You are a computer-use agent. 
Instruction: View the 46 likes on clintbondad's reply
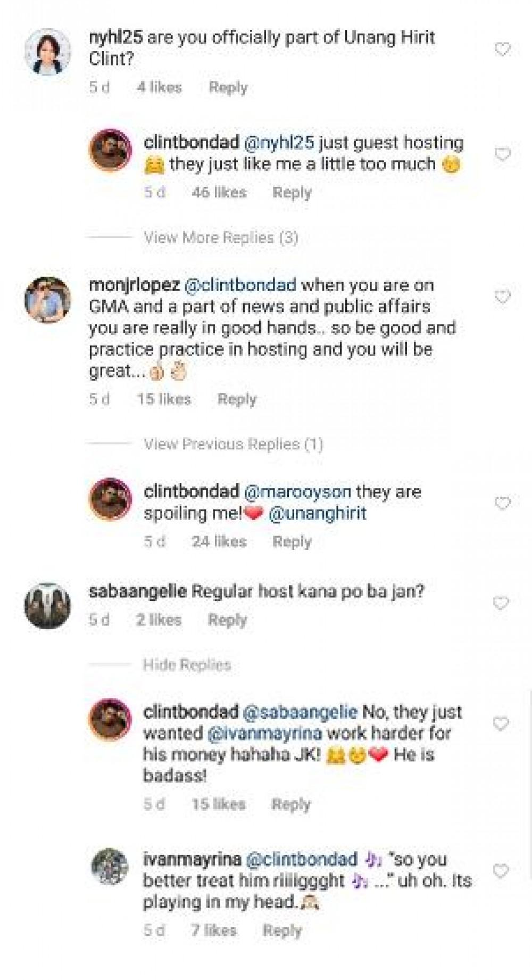(x=219, y=192)
